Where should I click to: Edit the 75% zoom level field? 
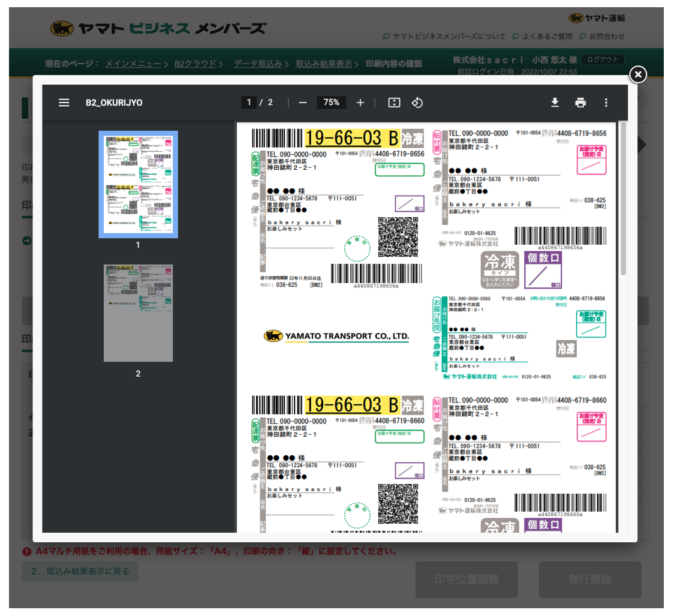pos(332,103)
